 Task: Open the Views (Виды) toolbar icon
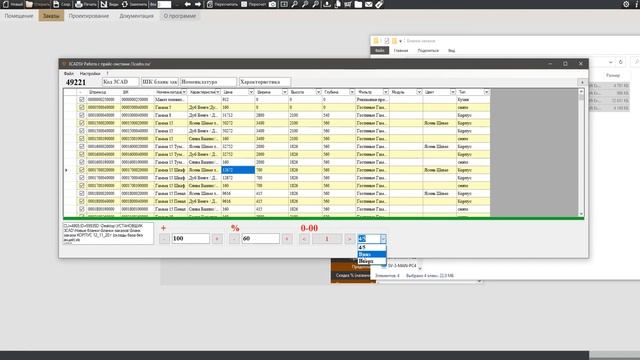[x=104, y=4]
